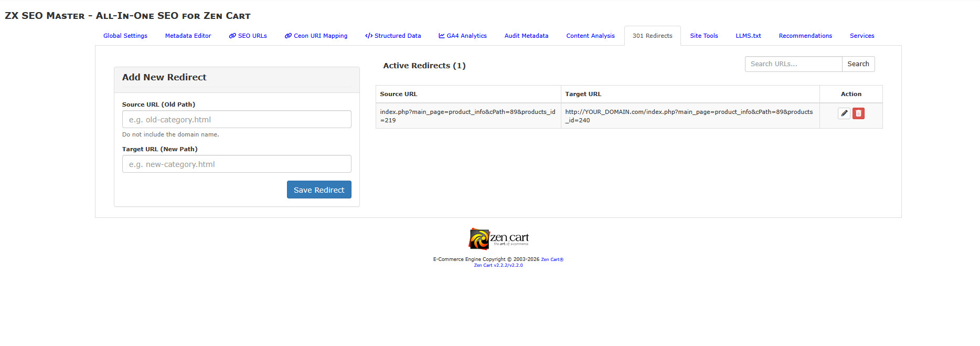This screenshot has width=980, height=346.
Task: Open the Recommendations tab
Action: [805, 36]
